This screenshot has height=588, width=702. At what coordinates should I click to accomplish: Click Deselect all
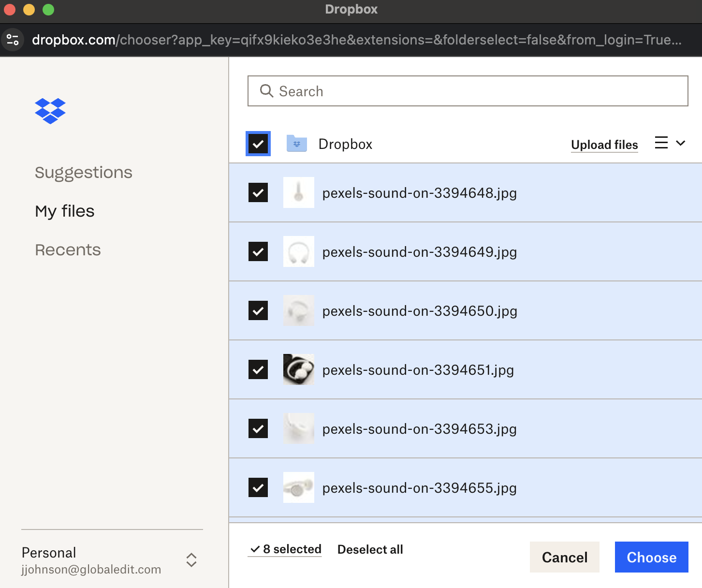pyautogui.click(x=370, y=549)
